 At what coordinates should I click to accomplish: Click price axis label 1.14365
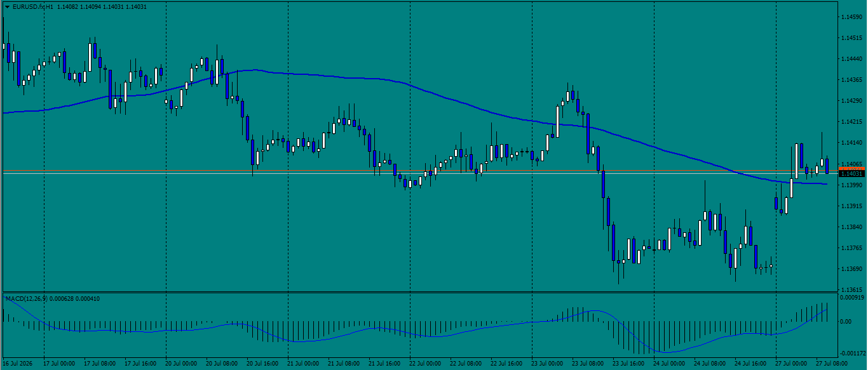[x=851, y=80]
